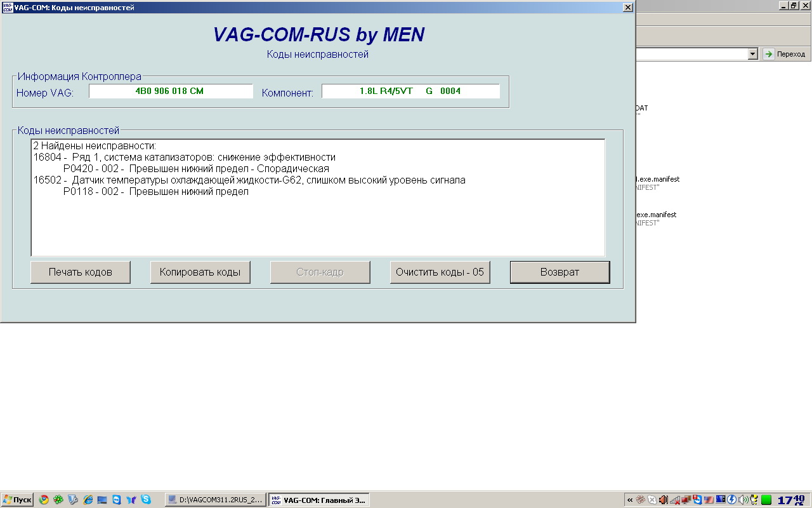This screenshot has width=812, height=508.
Task: Launch Internet Explorer from quick launch
Action: (x=88, y=500)
